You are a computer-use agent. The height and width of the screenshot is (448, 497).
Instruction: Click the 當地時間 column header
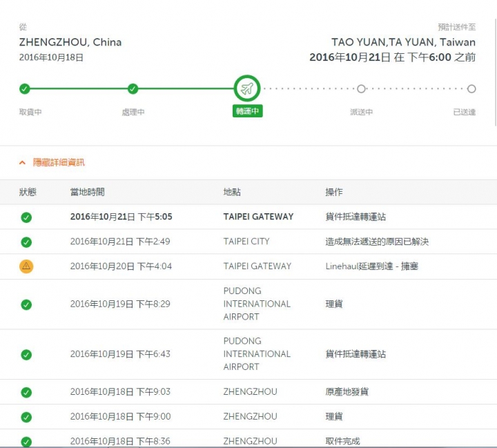point(88,192)
